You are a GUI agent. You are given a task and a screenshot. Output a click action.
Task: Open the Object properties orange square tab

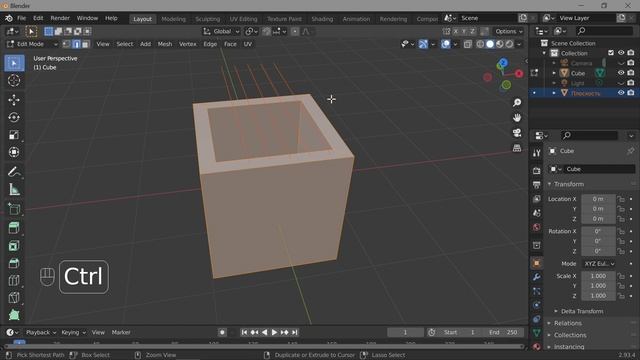click(x=536, y=263)
